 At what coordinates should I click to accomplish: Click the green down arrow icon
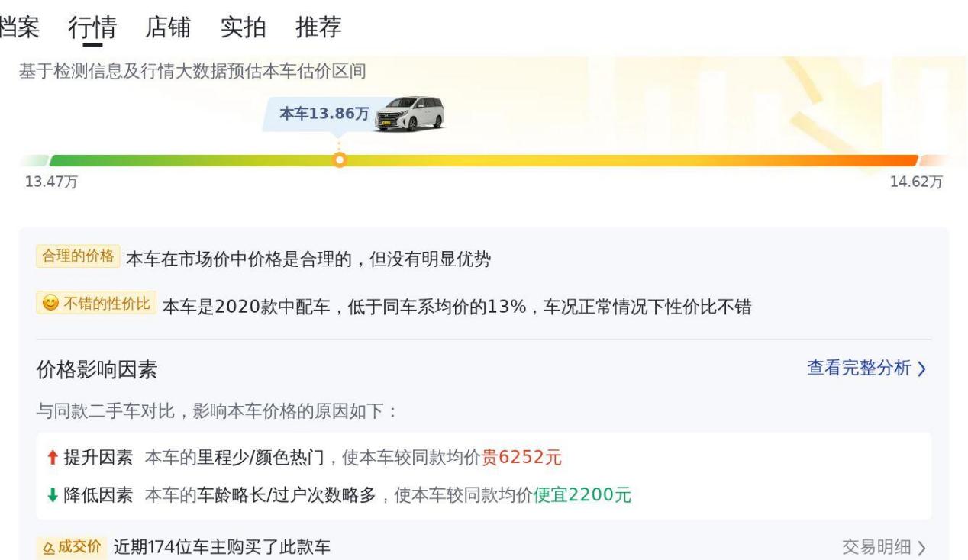pos(52,495)
